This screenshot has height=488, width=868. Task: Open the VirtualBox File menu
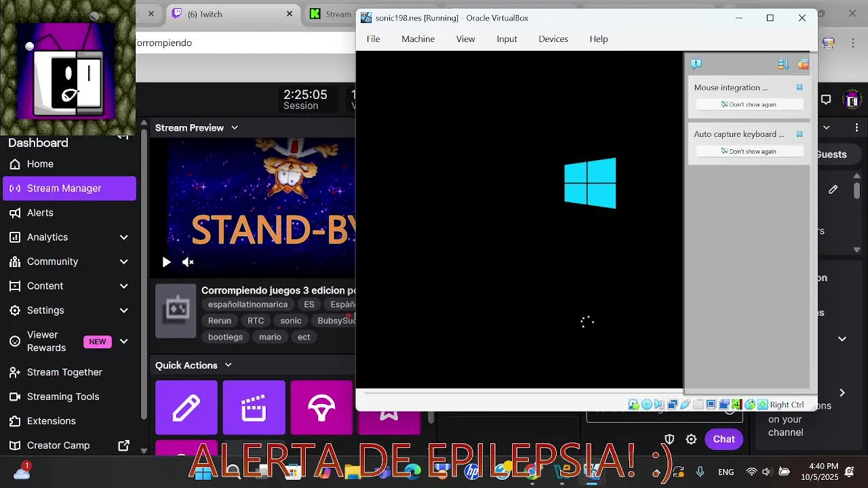click(x=373, y=39)
